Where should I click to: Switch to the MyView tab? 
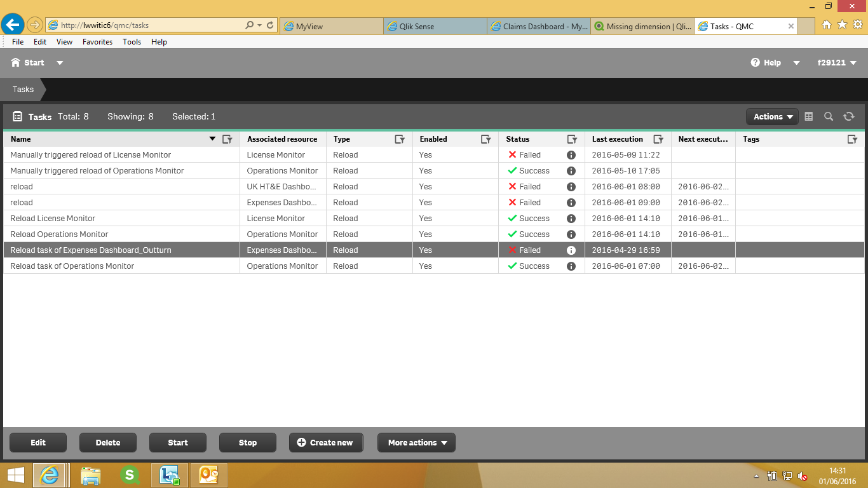tap(331, 26)
